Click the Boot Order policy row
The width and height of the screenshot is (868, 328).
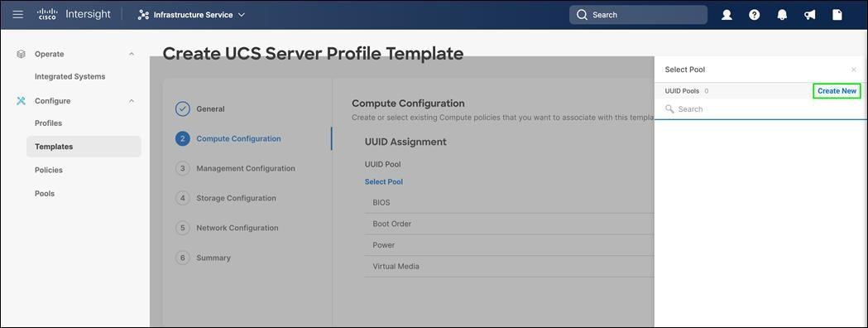509,224
